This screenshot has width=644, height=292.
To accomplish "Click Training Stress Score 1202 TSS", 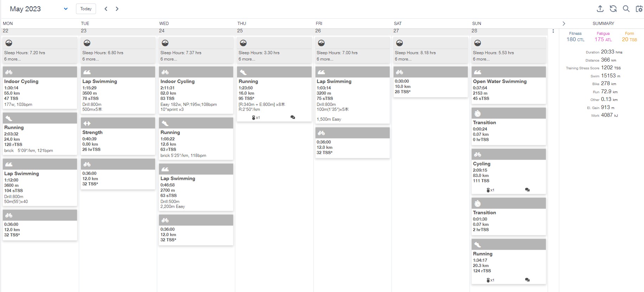I will click(x=593, y=68).
